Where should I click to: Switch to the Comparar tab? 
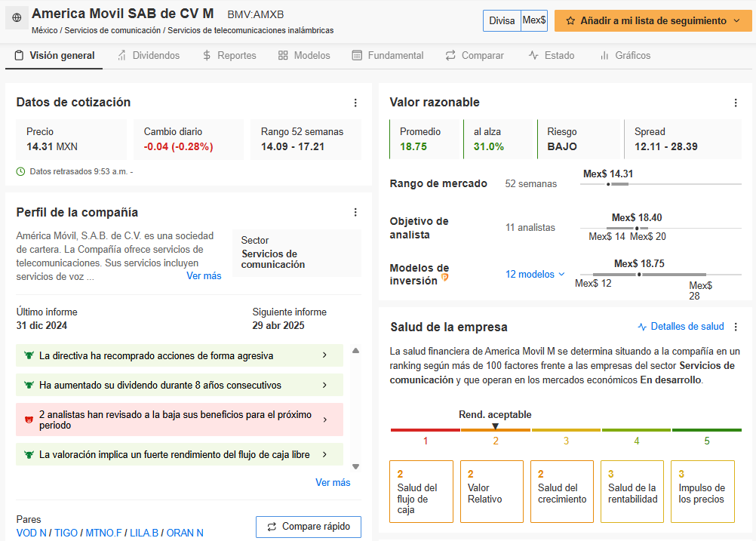click(x=475, y=55)
